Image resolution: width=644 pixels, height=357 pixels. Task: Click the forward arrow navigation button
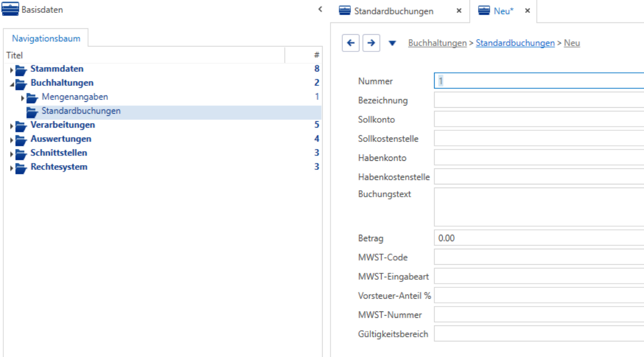pyautogui.click(x=371, y=43)
